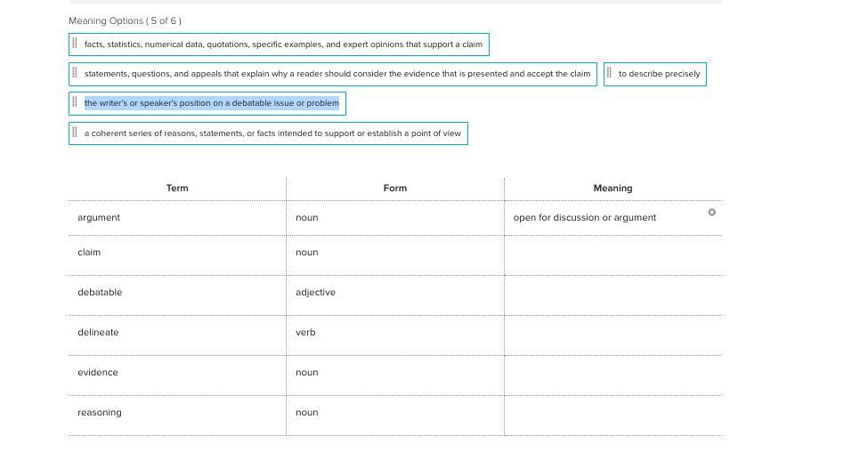Grab drag handle of 'to describe precisely' option

click(x=609, y=73)
